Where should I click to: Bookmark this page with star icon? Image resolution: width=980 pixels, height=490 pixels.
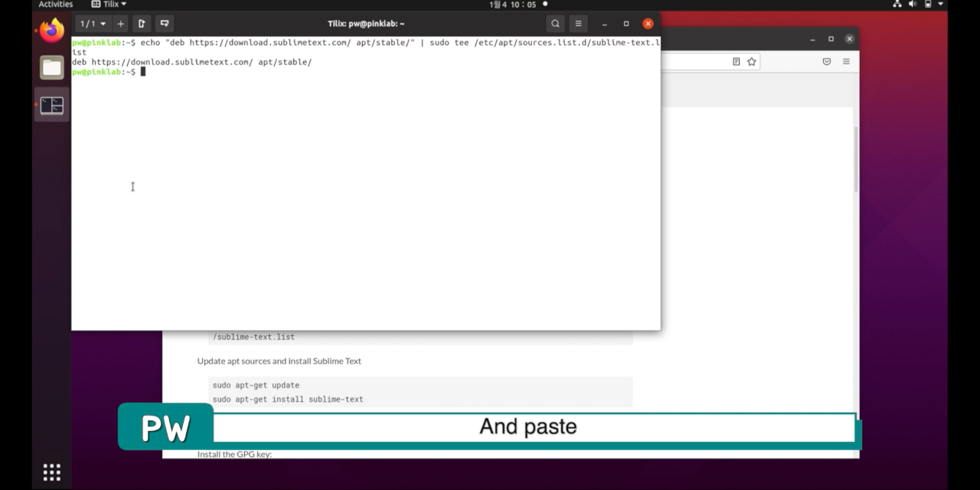tap(752, 61)
